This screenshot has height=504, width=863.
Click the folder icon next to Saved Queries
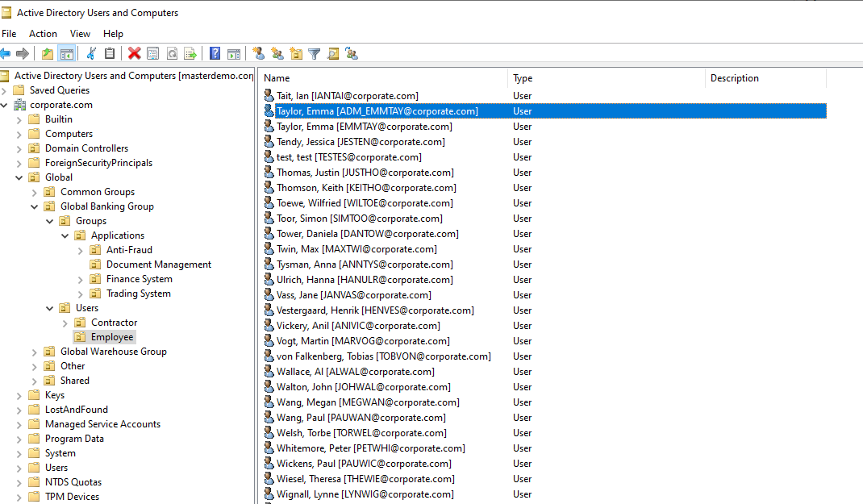click(19, 90)
